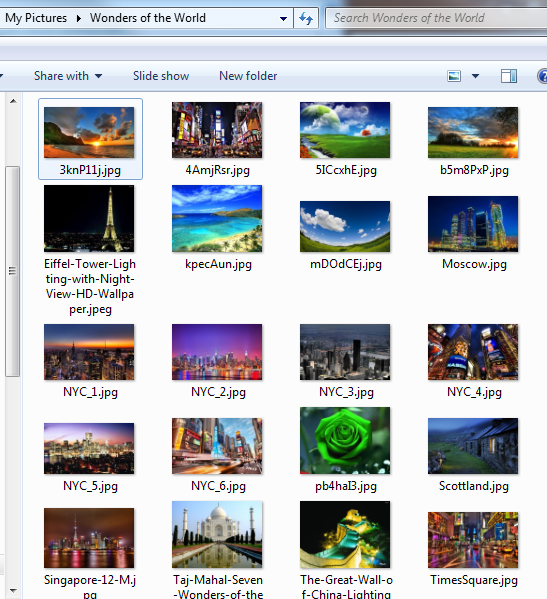Go to My Pictures breadcrumb
This screenshot has height=599, width=547.
(x=36, y=18)
